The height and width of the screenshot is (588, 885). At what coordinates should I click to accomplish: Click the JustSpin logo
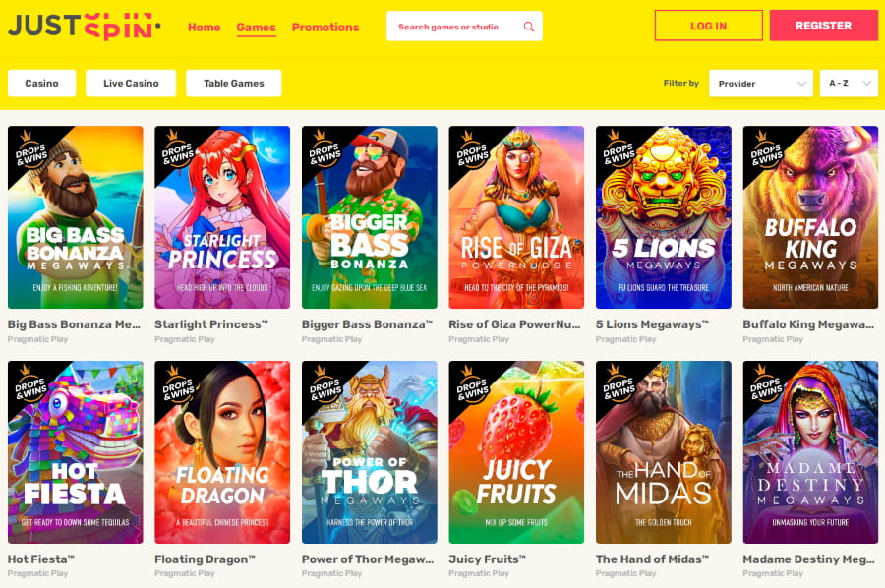click(x=85, y=26)
